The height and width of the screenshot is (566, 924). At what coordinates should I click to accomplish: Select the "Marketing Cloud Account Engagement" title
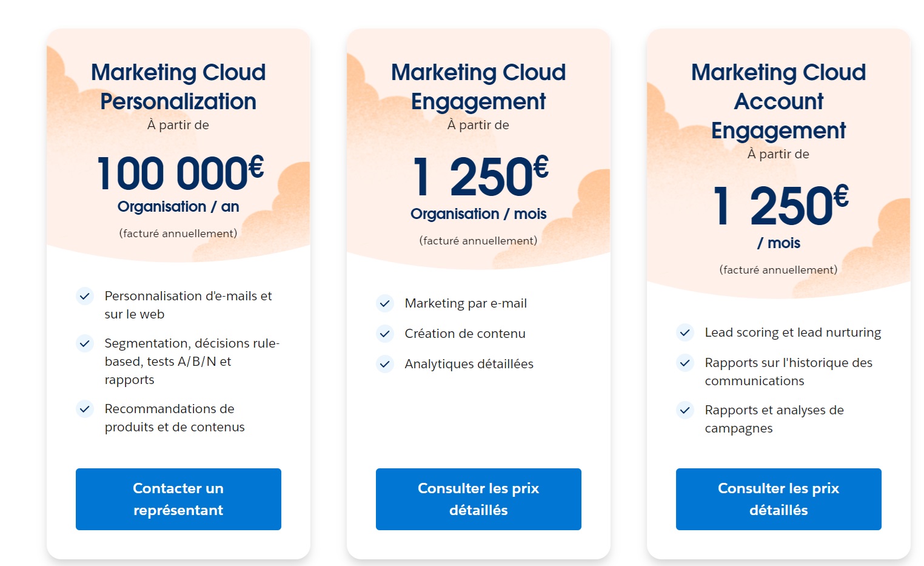pyautogui.click(x=778, y=101)
